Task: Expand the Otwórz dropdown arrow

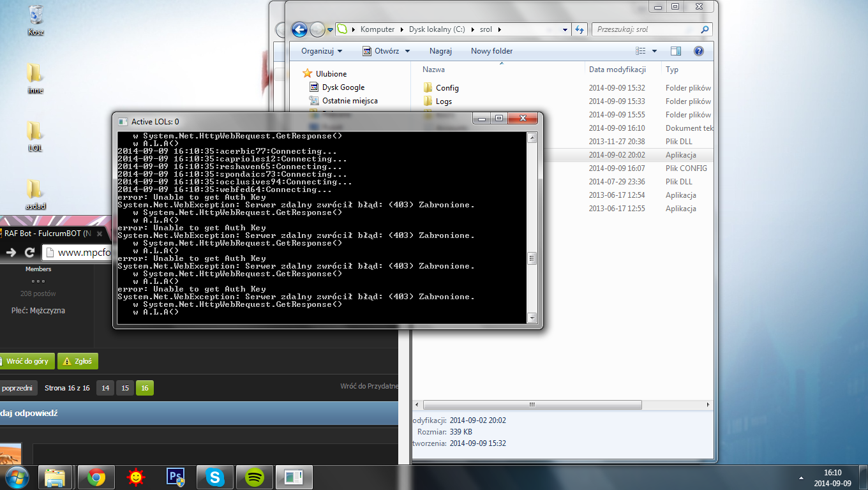Action: point(408,51)
